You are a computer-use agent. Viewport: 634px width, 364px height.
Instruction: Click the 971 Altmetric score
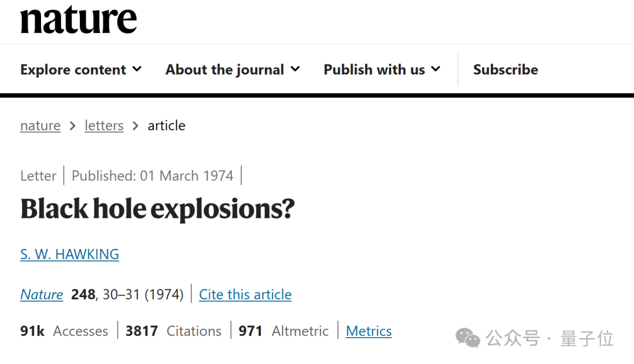(x=284, y=331)
